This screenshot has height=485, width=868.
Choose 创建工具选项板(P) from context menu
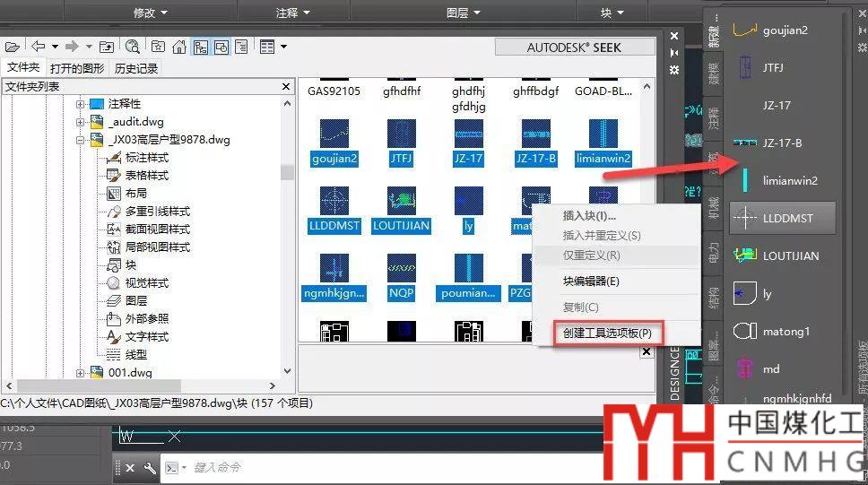(x=607, y=333)
